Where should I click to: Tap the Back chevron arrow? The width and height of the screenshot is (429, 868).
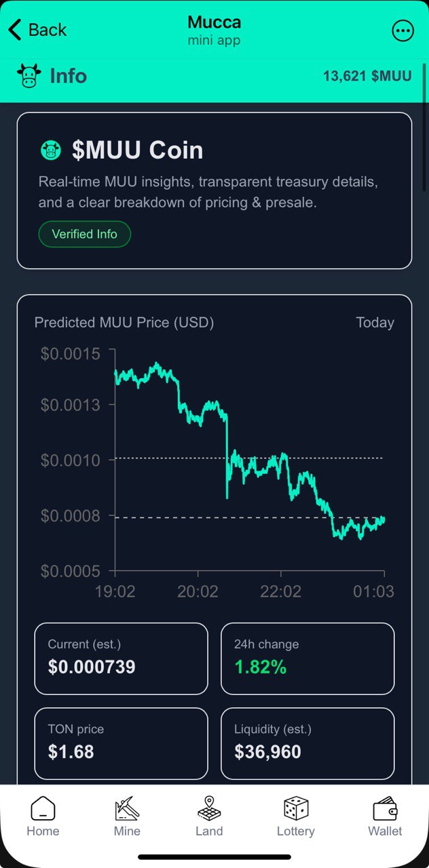point(15,30)
